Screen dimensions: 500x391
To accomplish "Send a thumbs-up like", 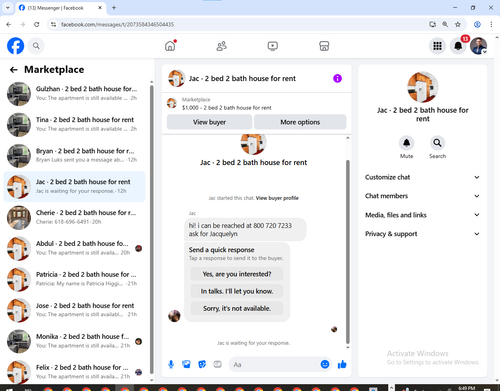I will pos(342,364).
